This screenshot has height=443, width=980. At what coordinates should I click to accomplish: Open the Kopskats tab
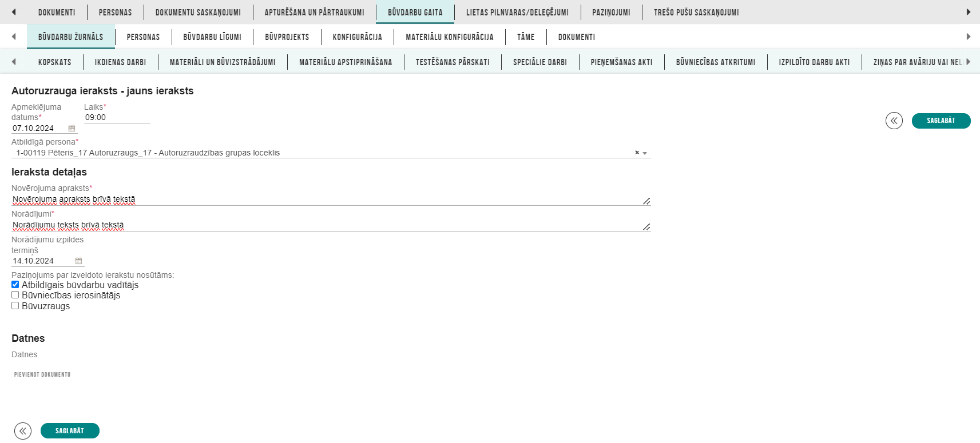coord(55,62)
